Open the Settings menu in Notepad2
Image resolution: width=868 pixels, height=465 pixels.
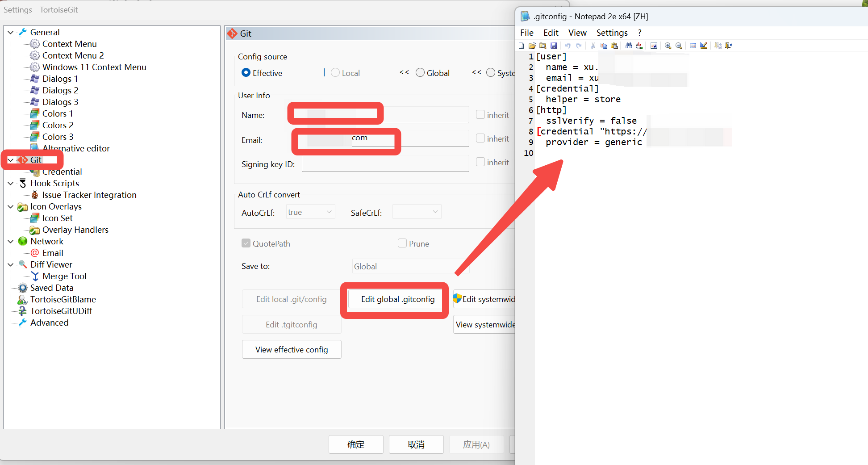point(612,33)
